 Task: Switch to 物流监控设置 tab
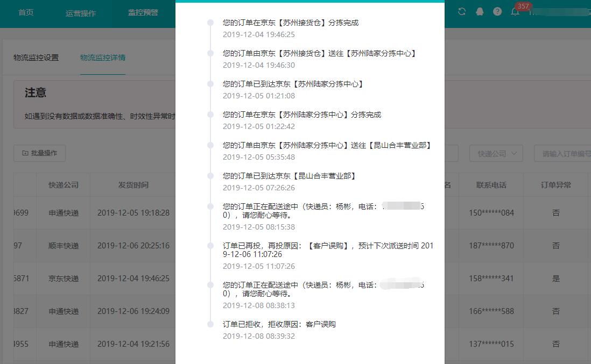pos(36,58)
